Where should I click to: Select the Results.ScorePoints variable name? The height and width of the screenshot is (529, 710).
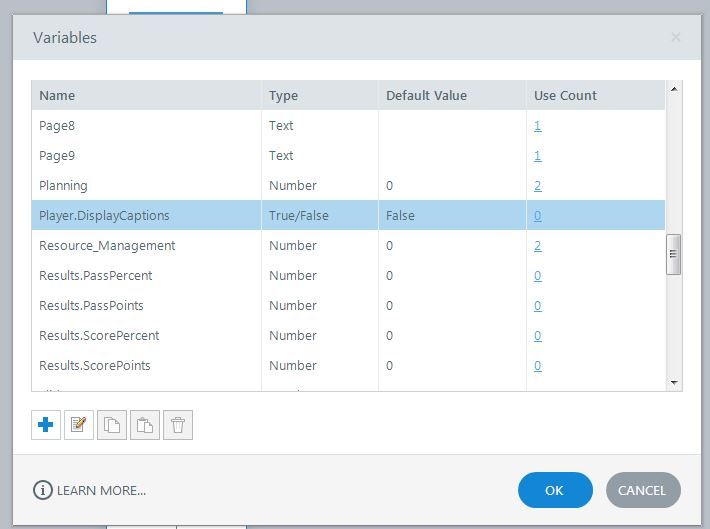95,365
